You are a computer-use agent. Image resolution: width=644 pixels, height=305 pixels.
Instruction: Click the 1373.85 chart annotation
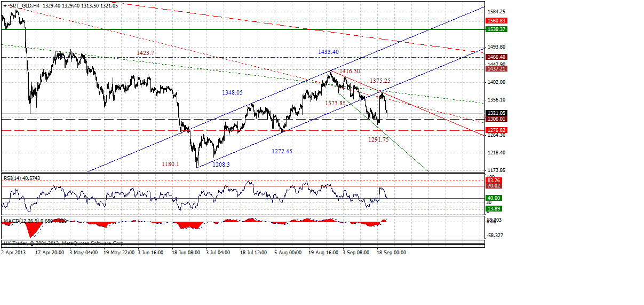point(336,103)
